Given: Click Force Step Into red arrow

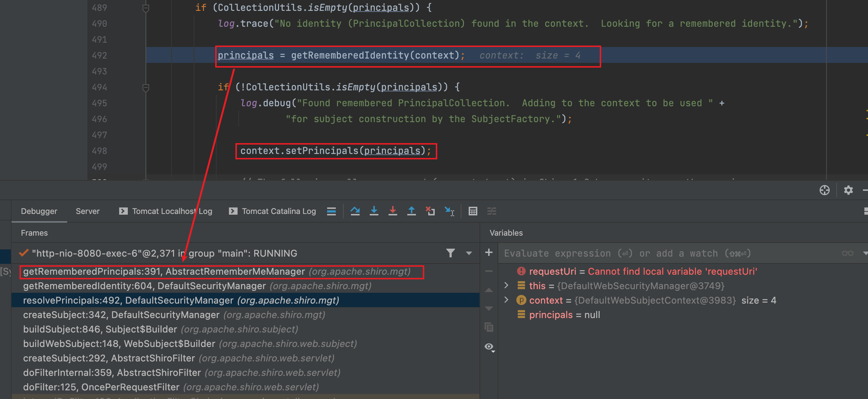Looking at the screenshot, I should coord(393,211).
